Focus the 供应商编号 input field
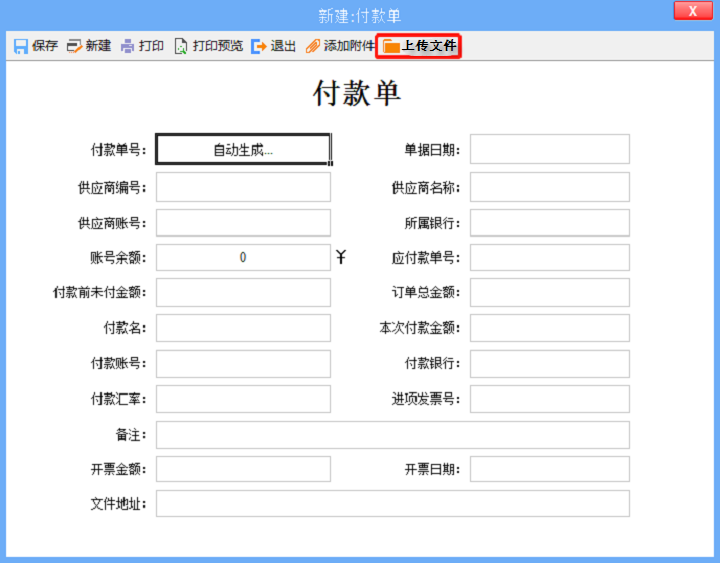This screenshot has width=720, height=563. [243, 187]
